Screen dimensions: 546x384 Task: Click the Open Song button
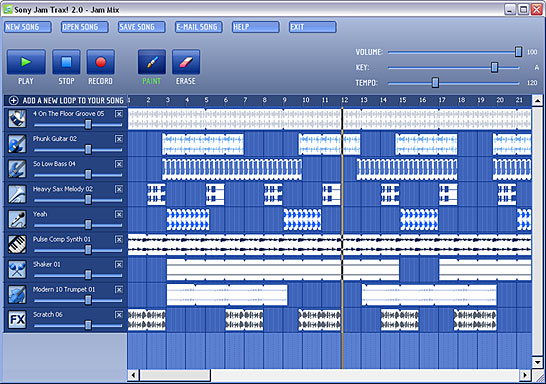(85, 27)
